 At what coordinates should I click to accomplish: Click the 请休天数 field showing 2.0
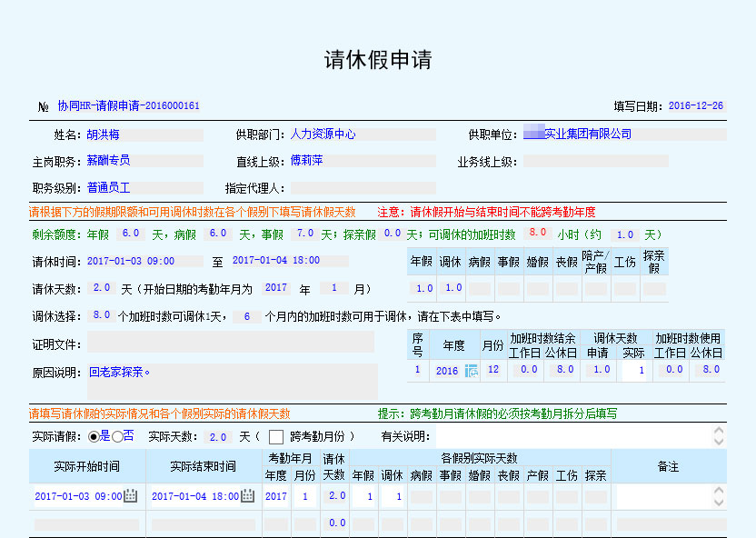tap(101, 288)
